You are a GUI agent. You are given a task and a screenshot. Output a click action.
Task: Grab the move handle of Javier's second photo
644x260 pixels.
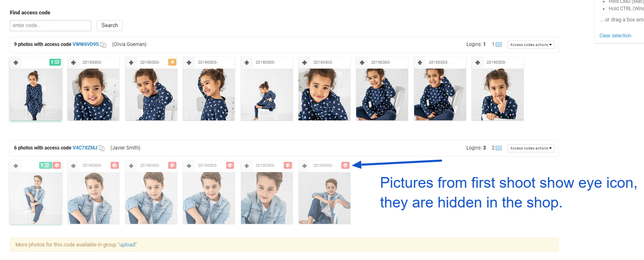(73, 166)
